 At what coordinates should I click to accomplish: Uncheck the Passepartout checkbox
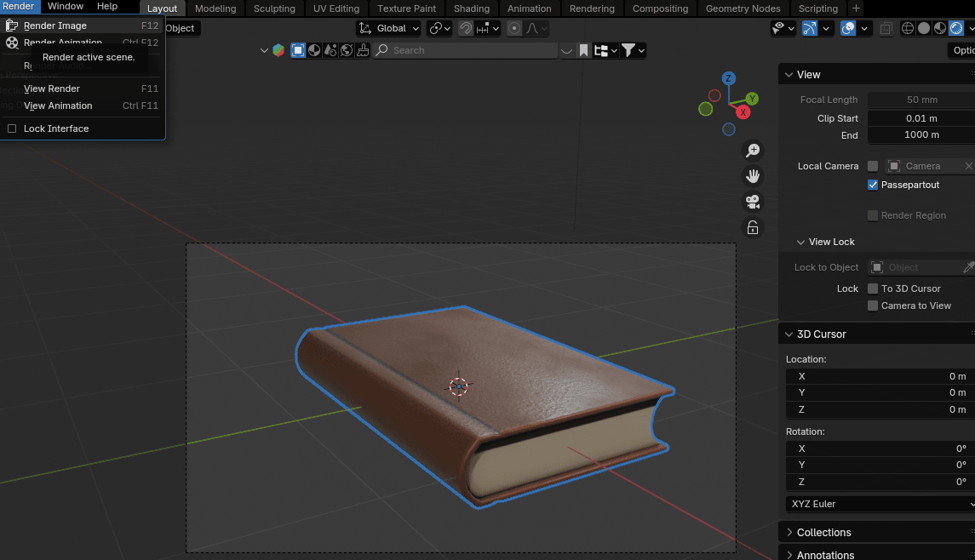point(873,185)
